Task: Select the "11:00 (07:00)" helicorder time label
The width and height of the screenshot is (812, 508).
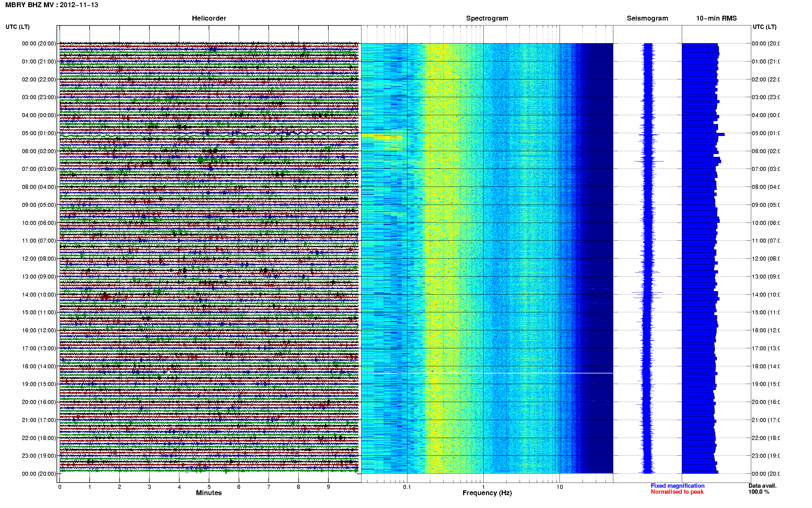Action: pos(39,241)
